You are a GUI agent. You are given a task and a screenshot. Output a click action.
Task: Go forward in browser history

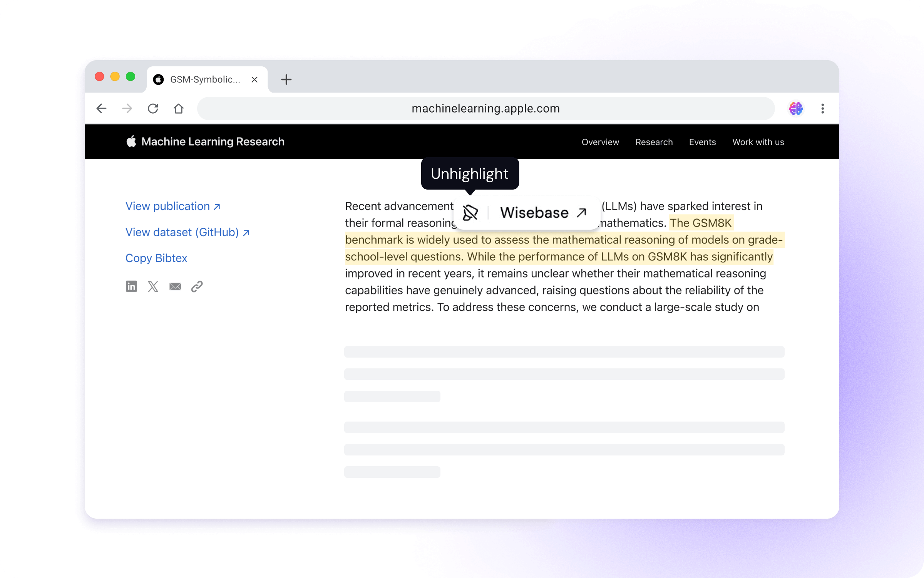pos(127,109)
